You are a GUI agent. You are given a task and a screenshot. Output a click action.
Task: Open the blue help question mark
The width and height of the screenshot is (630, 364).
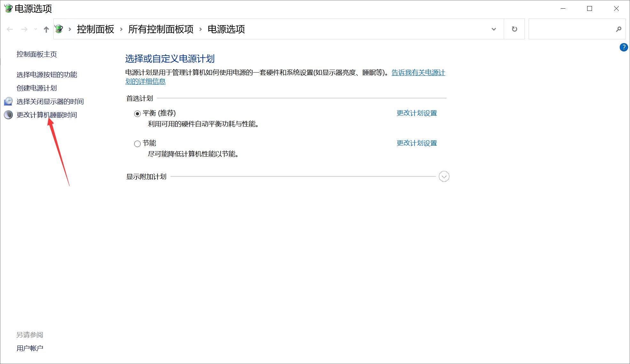point(624,47)
